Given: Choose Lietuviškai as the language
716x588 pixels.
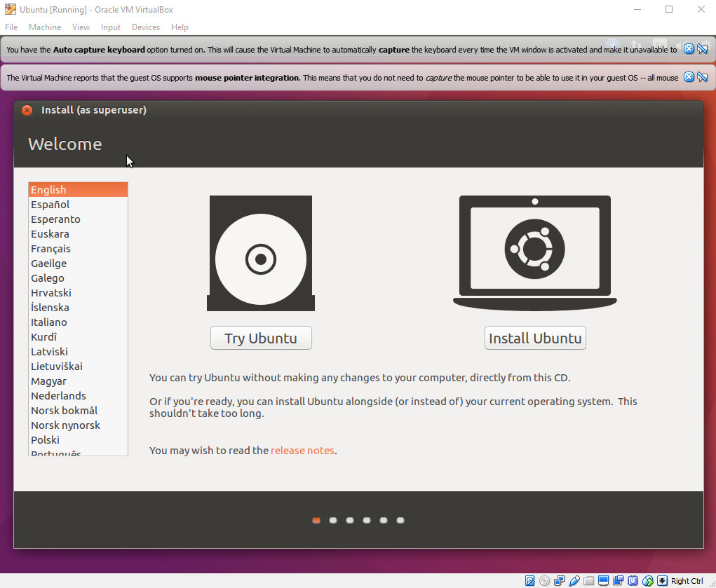Looking at the screenshot, I should 78,366.
